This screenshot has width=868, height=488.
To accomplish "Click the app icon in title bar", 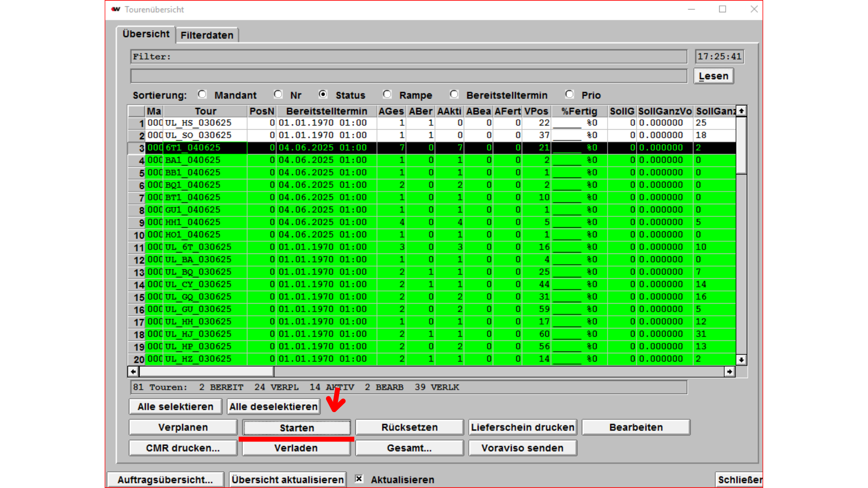I will pos(116,9).
